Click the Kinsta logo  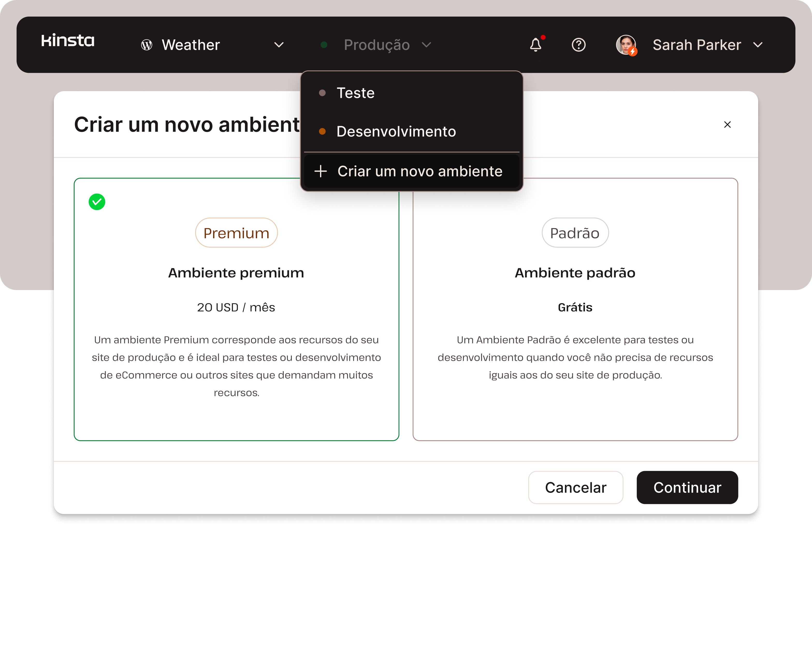68,40
